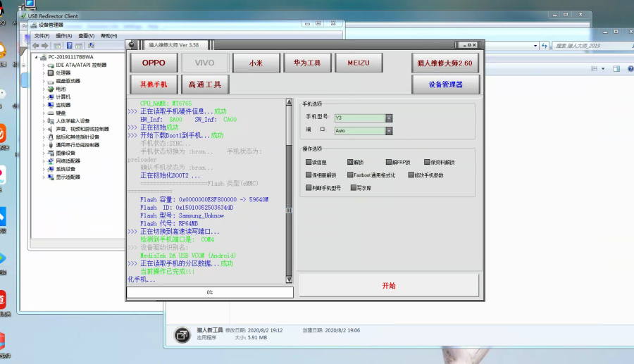This screenshot has width=634, height=364.
Task: Click the MEIZU brand button
Action: pyautogui.click(x=359, y=63)
